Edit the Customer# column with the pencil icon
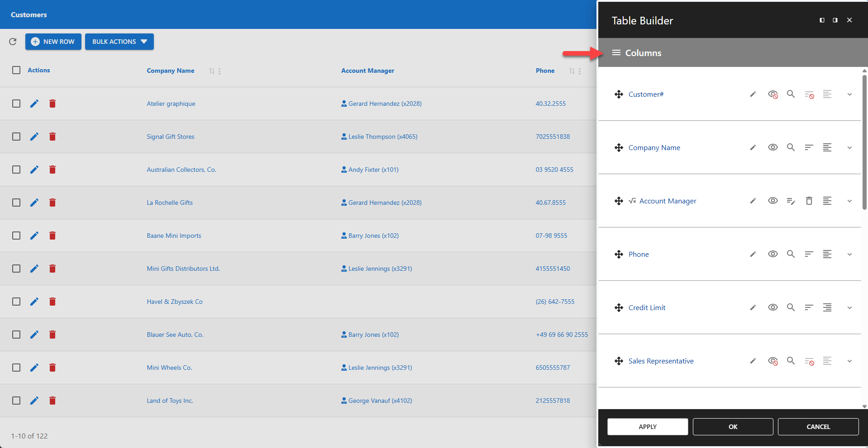Viewport: 868px width, 448px height. (x=753, y=94)
